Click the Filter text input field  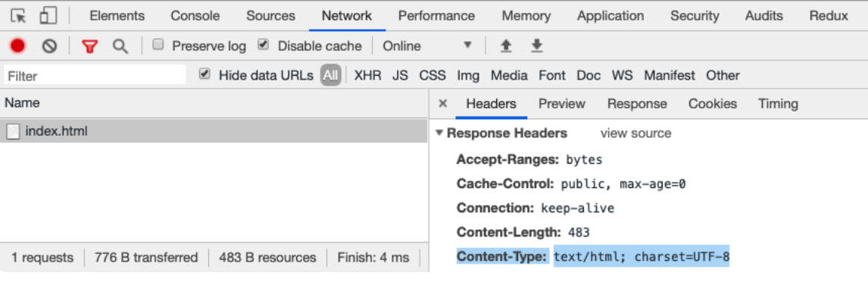95,75
